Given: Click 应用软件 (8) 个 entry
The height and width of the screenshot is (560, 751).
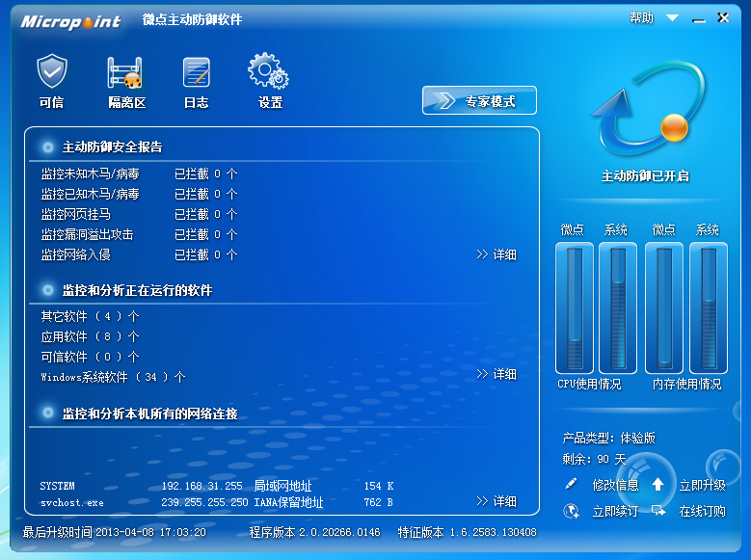Looking at the screenshot, I should [90, 336].
